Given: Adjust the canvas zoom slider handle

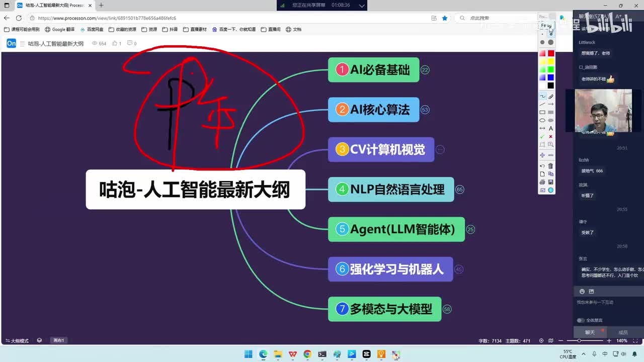Looking at the screenshot, I should pyautogui.click(x=579, y=340).
